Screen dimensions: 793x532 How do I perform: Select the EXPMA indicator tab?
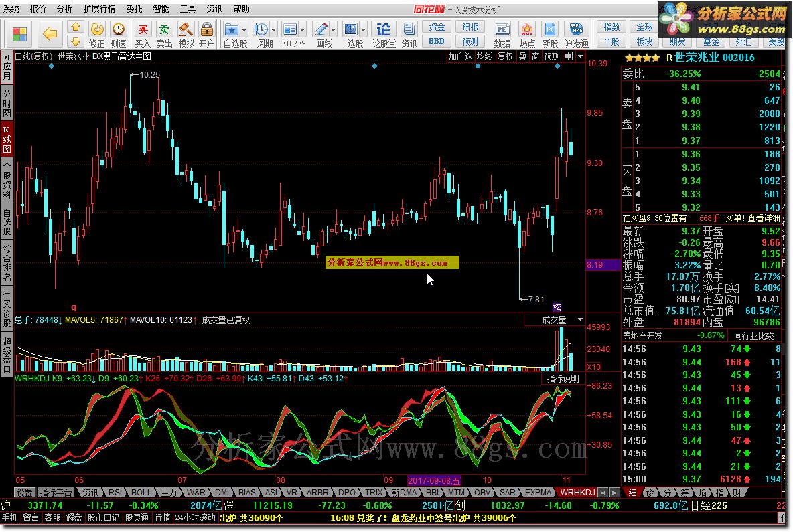(x=538, y=492)
